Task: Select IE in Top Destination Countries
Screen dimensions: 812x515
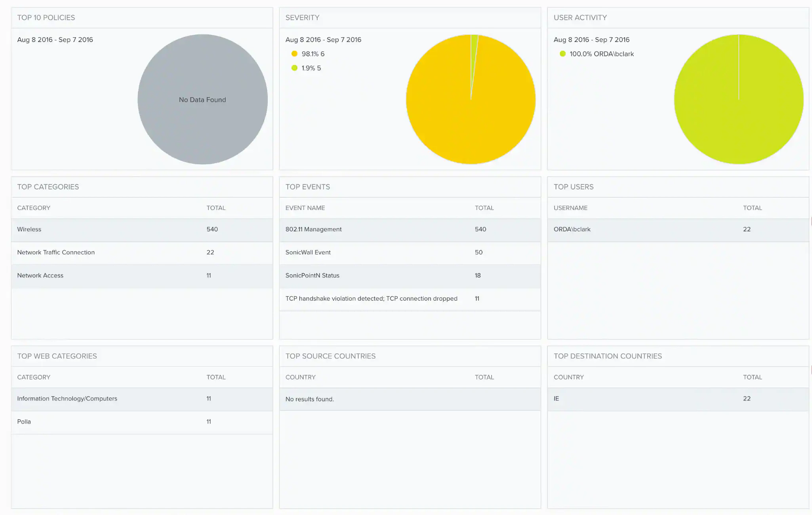Action: coord(556,399)
